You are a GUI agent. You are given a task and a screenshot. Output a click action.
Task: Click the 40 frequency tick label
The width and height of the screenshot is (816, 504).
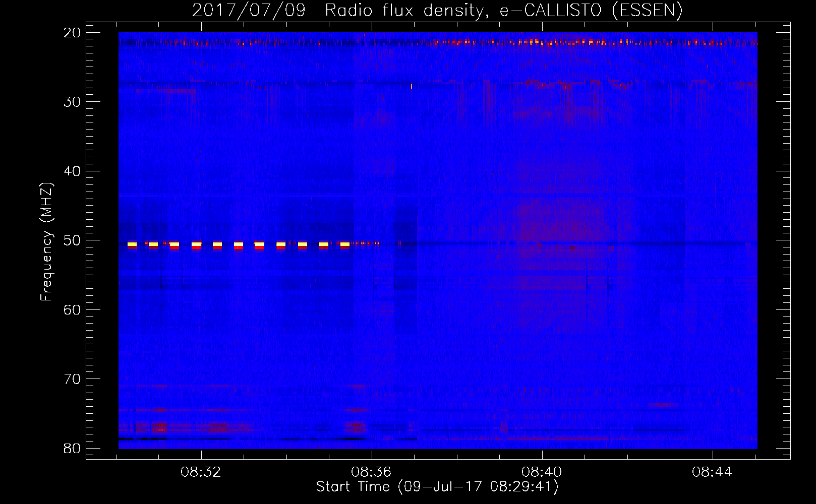coord(72,171)
